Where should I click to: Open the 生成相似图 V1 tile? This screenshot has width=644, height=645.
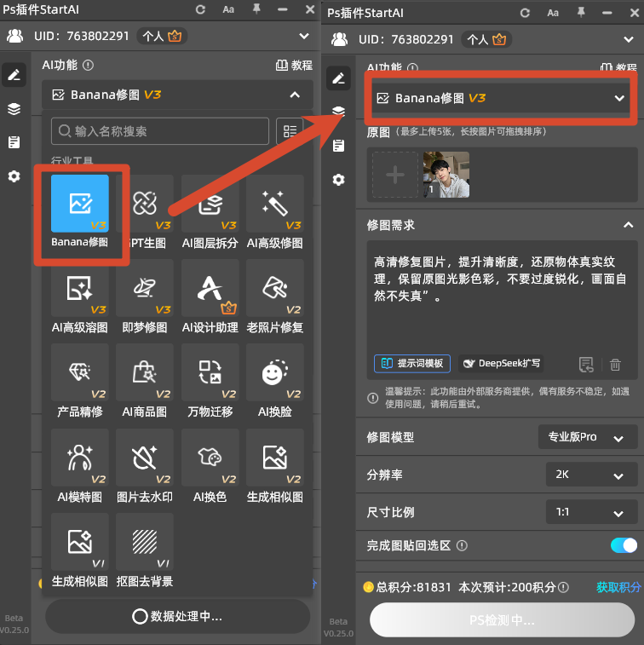[x=80, y=542]
